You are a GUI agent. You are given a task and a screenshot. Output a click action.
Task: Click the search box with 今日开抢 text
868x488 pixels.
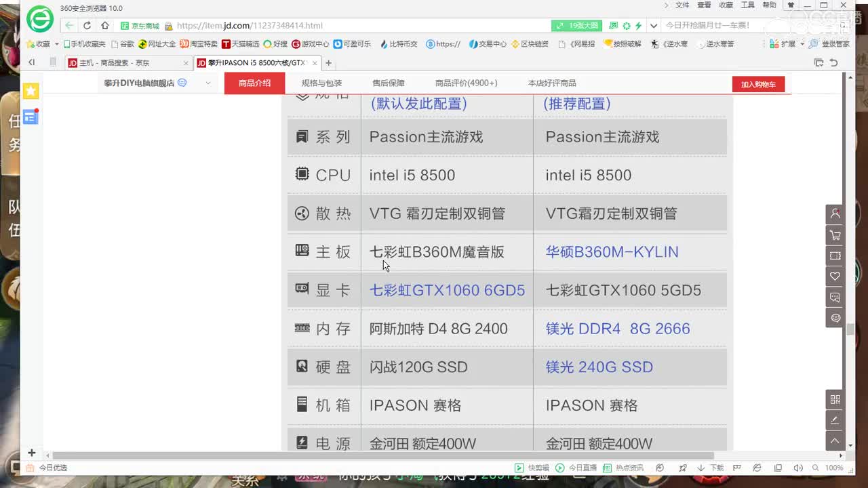tap(709, 26)
